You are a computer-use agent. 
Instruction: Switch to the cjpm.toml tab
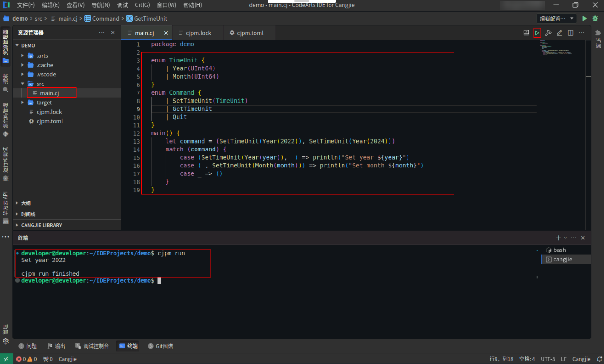(x=246, y=33)
